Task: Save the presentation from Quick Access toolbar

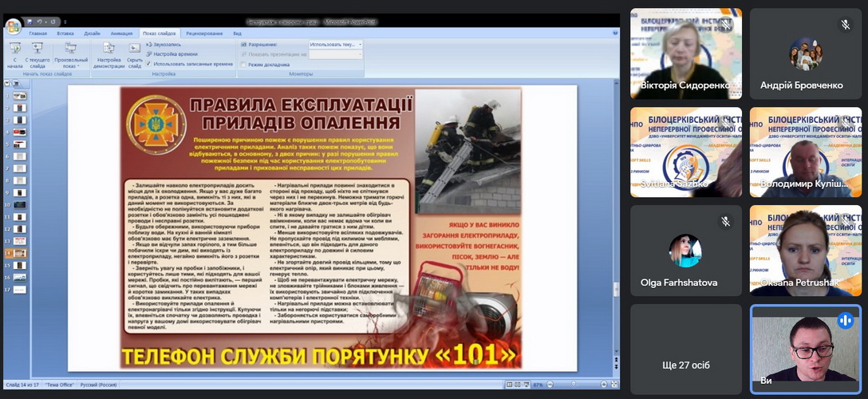Action: 29,22
